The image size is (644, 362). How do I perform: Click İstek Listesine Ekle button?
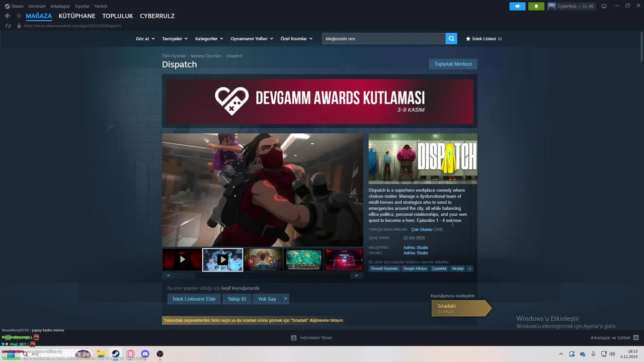point(194,299)
